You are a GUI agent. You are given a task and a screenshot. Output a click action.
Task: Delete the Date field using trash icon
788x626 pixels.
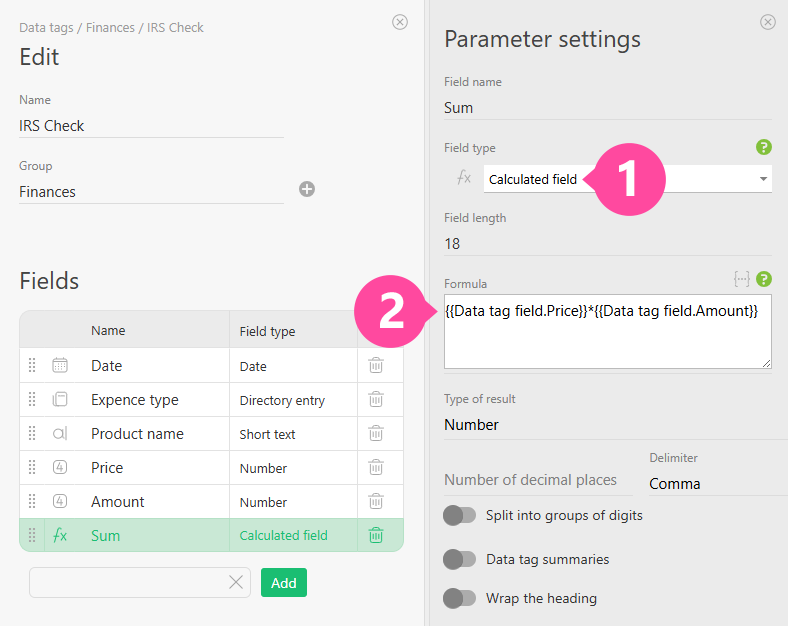(x=376, y=366)
